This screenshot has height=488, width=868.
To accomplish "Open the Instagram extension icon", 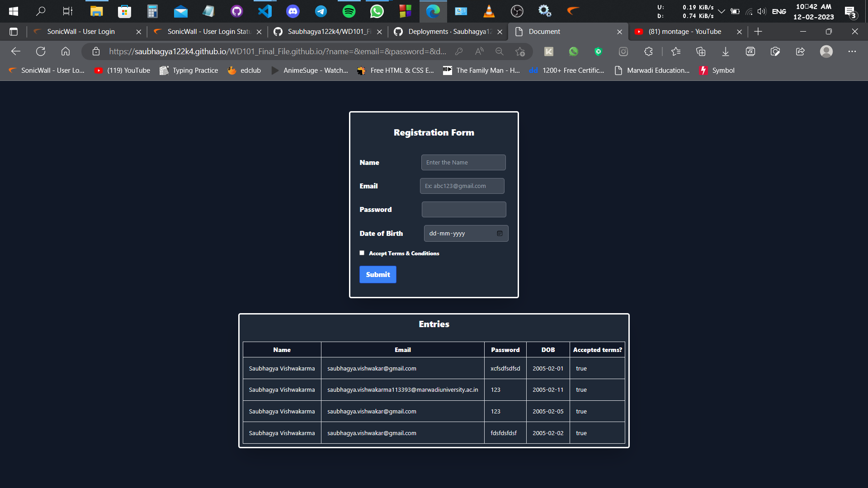I will pyautogui.click(x=623, y=52).
